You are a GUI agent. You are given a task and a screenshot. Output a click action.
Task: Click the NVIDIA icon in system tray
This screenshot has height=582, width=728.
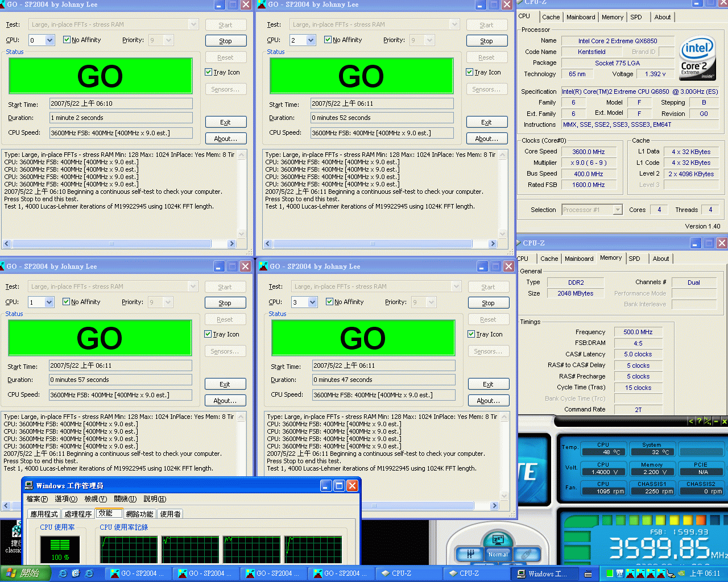click(681, 573)
